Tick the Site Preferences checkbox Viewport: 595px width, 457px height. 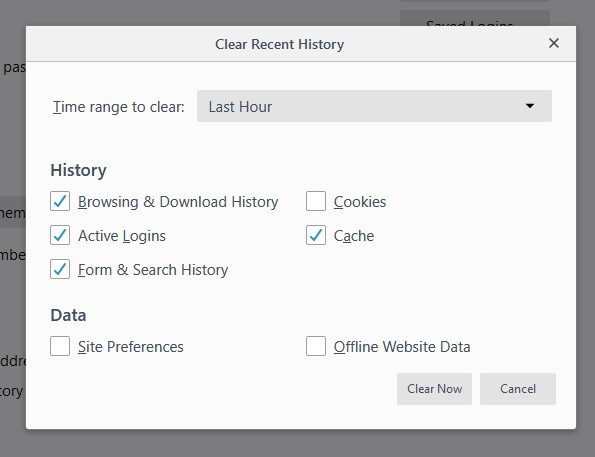click(x=60, y=346)
